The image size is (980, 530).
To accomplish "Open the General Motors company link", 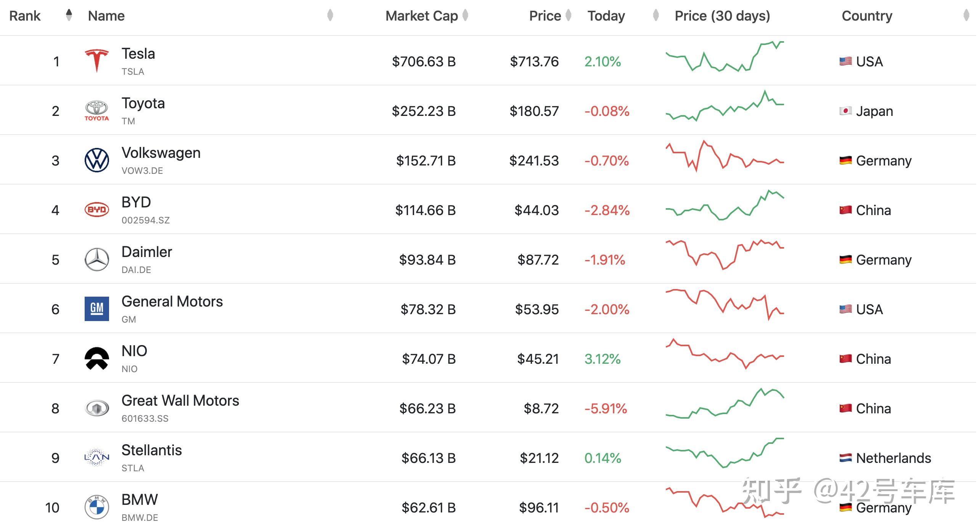I will [172, 302].
